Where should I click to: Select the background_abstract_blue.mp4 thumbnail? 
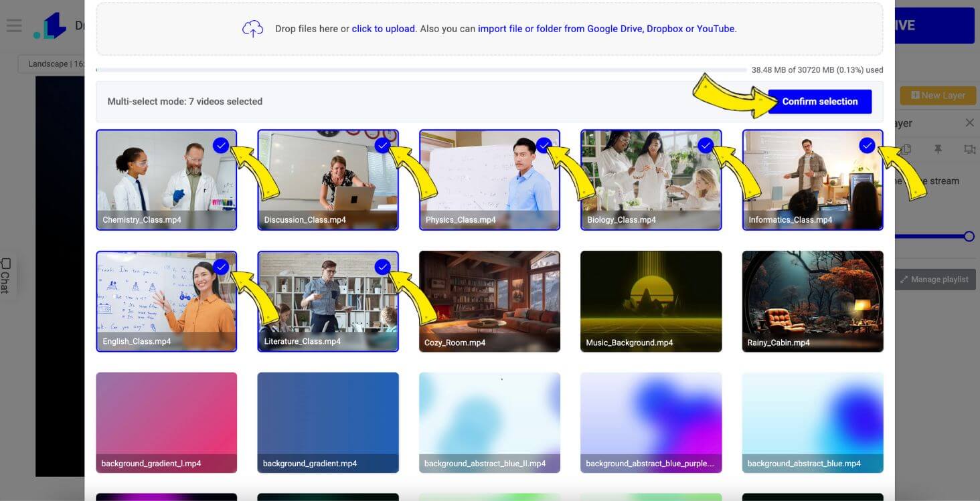pyautogui.click(x=813, y=423)
